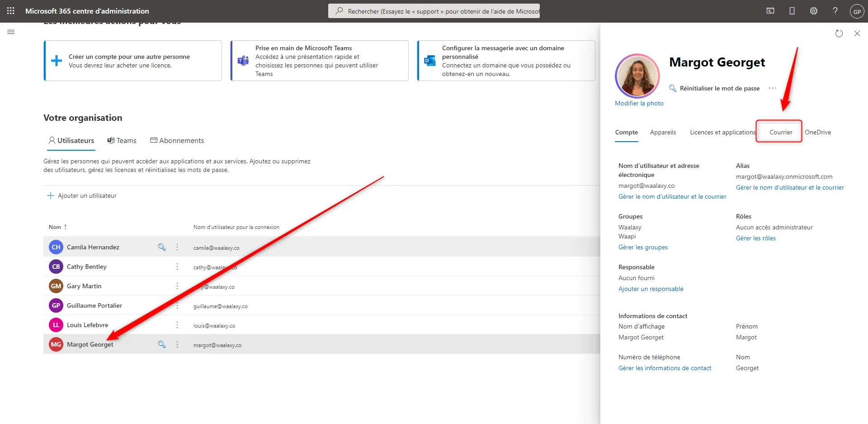Viewport: 868px width, 424px height.
Task: Reset password key icon for Margot Georget
Action: point(162,344)
